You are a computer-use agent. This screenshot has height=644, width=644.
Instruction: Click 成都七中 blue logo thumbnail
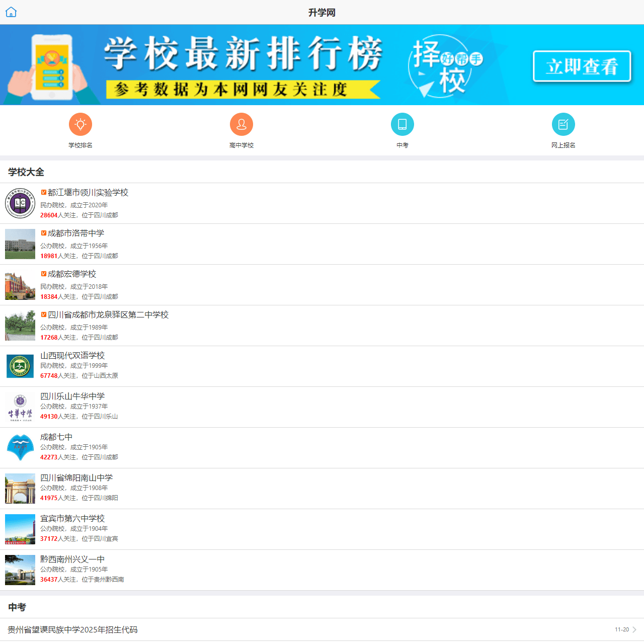click(20, 448)
